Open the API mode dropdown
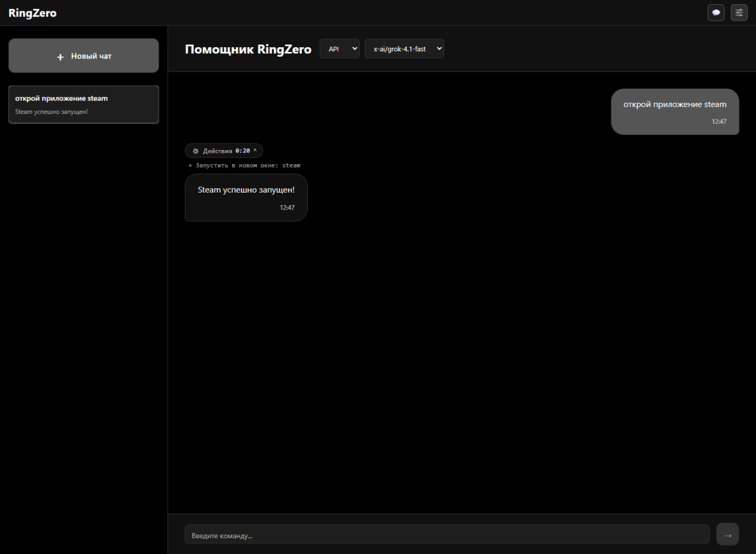Image resolution: width=756 pixels, height=554 pixels. pyautogui.click(x=339, y=48)
